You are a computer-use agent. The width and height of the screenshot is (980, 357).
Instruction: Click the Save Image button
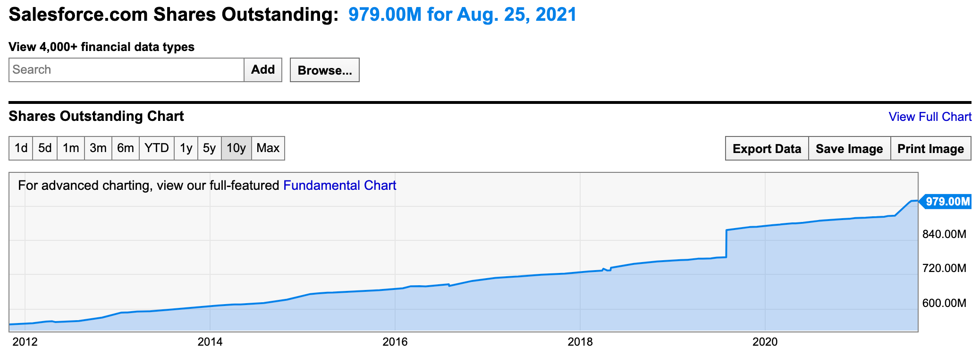coord(850,149)
